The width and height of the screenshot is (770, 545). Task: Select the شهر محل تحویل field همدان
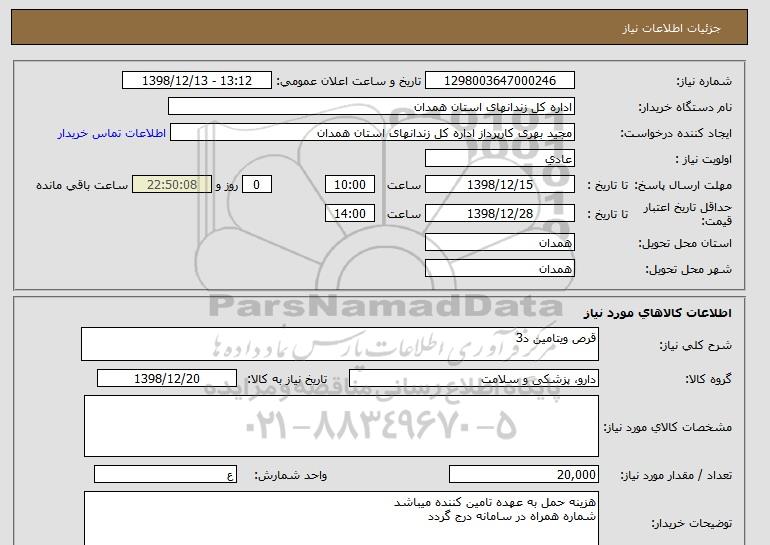(499, 269)
